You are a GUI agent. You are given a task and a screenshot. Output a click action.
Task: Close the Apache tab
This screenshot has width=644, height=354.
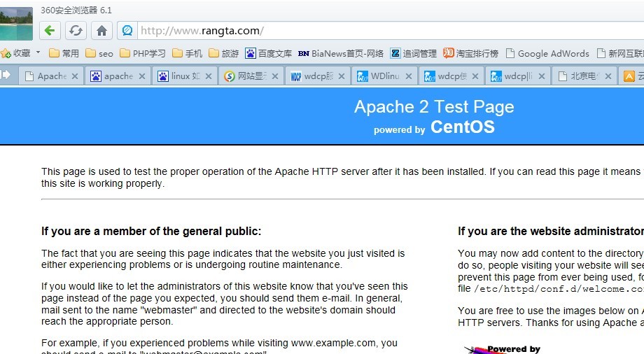point(75,76)
